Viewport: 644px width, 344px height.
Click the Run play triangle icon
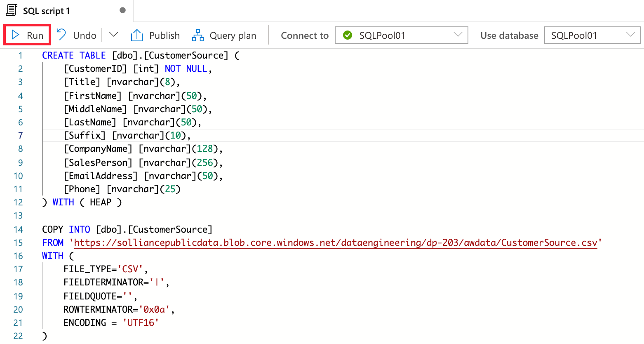tap(16, 35)
